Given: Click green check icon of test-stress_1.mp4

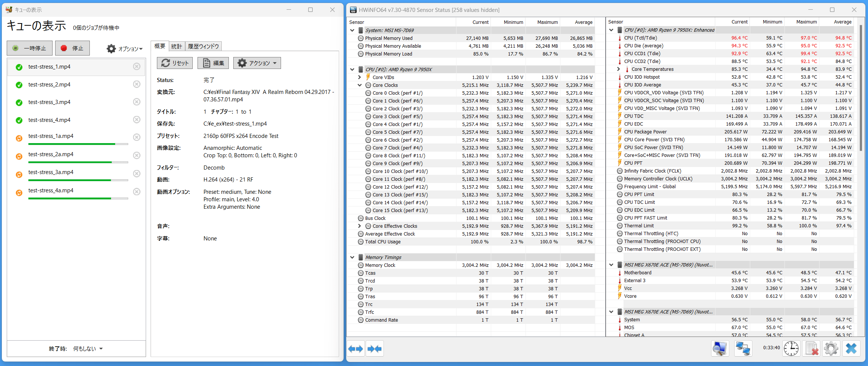Looking at the screenshot, I should [19, 67].
